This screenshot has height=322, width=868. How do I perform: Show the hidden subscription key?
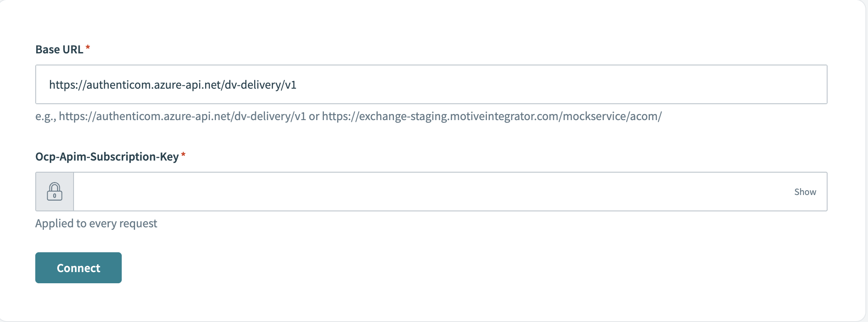tap(805, 192)
